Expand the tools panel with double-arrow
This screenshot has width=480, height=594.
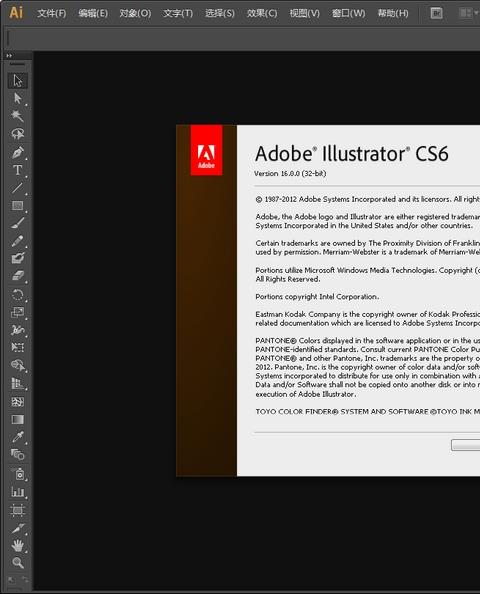9,56
